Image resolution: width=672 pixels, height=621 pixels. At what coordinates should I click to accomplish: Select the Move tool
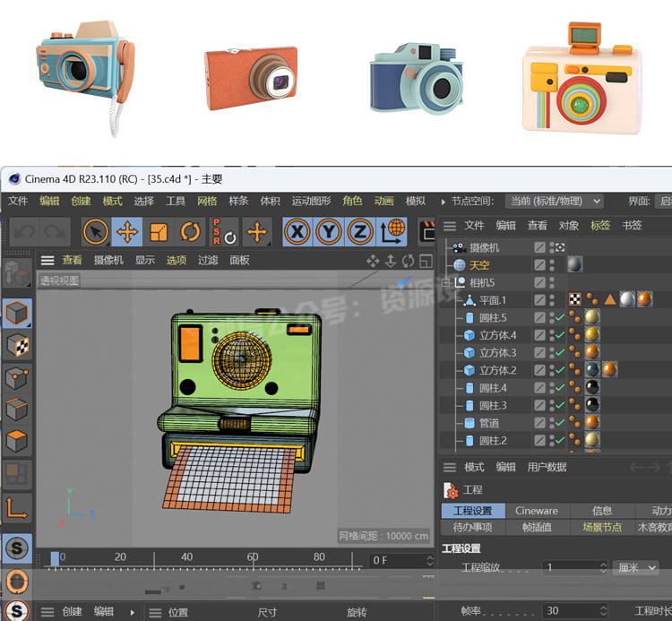point(127,232)
